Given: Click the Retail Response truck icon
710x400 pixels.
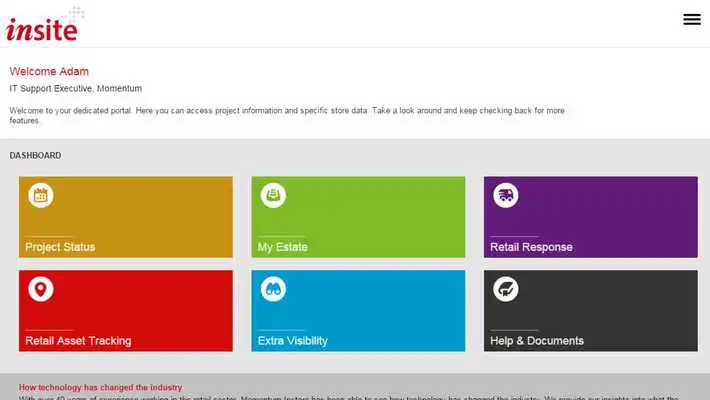Looking at the screenshot, I should (x=506, y=195).
